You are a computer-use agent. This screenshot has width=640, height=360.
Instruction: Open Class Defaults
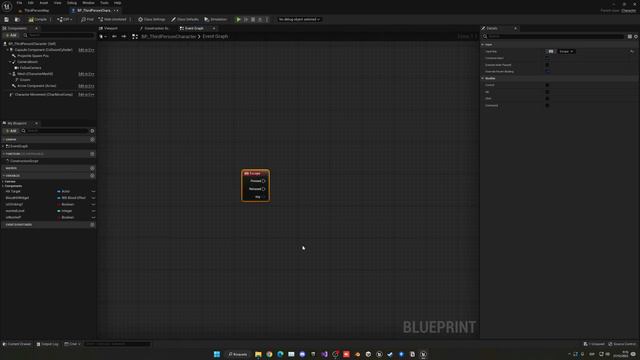point(185,19)
